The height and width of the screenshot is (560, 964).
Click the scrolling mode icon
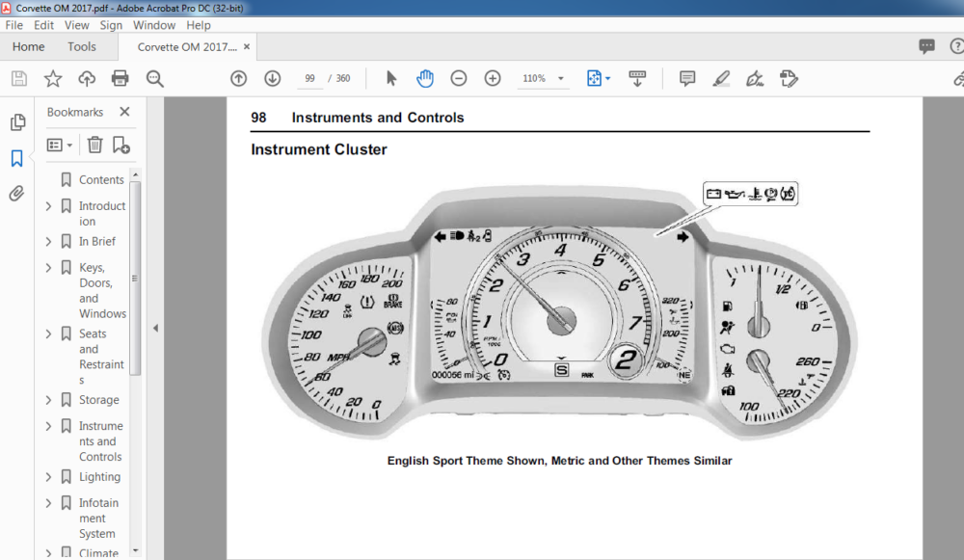coord(637,79)
